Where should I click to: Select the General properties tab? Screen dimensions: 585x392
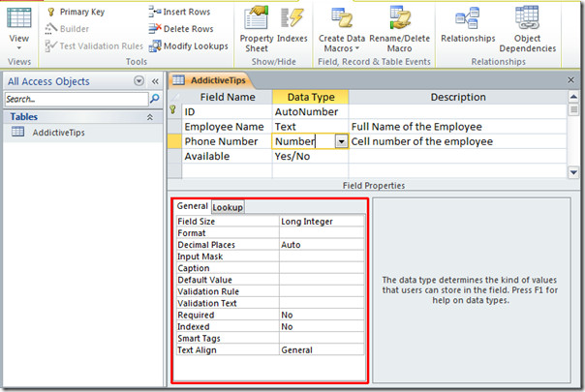coord(192,207)
